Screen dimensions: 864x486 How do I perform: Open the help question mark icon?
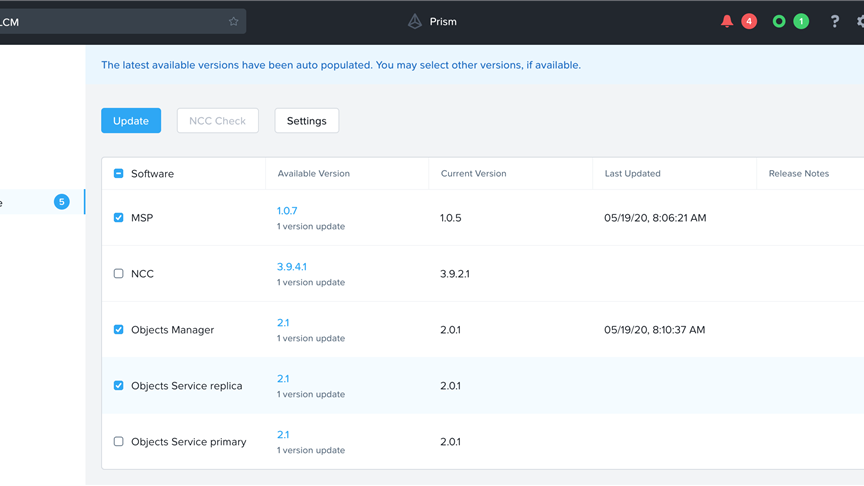835,21
